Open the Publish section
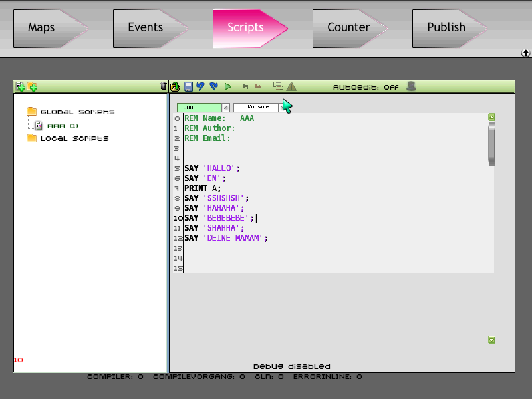Image resolution: width=532 pixels, height=399 pixels. tap(446, 28)
